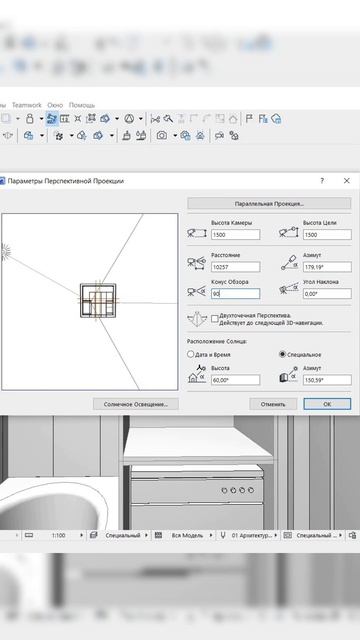Click the explode-style icon in second toolbar row
360x640 pixels.
pos(59,136)
